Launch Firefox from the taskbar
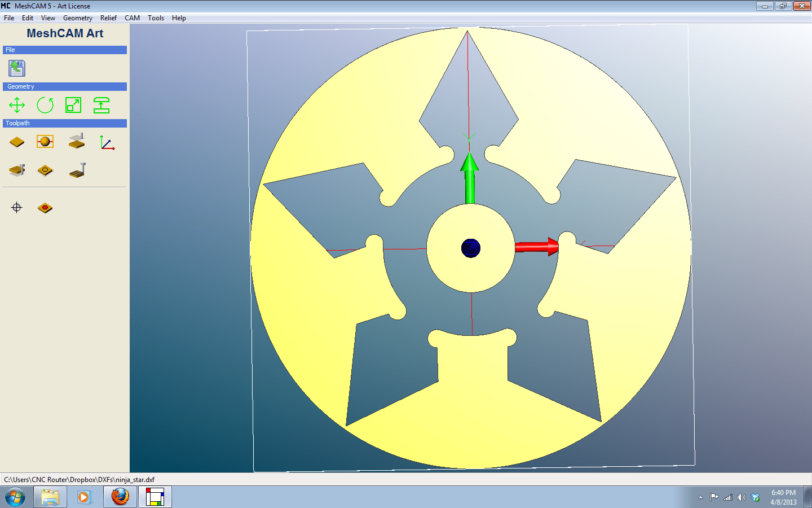The image size is (812, 508). [120, 497]
